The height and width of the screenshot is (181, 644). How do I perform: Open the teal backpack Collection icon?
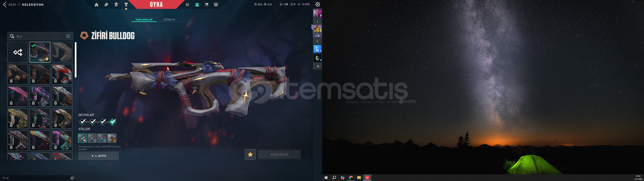tap(197, 5)
